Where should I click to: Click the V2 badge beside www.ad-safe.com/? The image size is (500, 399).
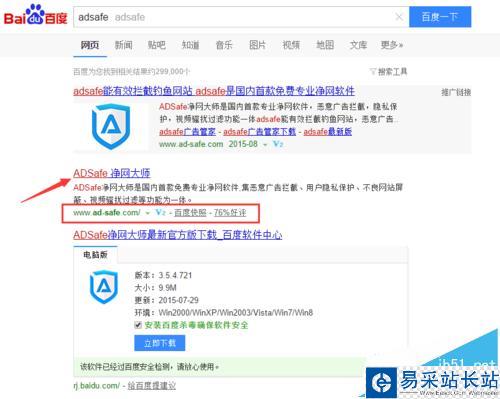click(160, 212)
